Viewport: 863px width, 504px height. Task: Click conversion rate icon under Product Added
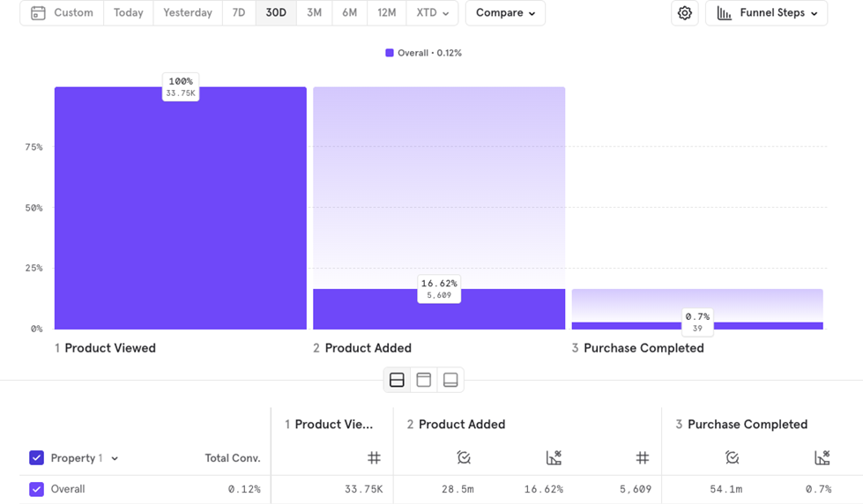point(553,457)
